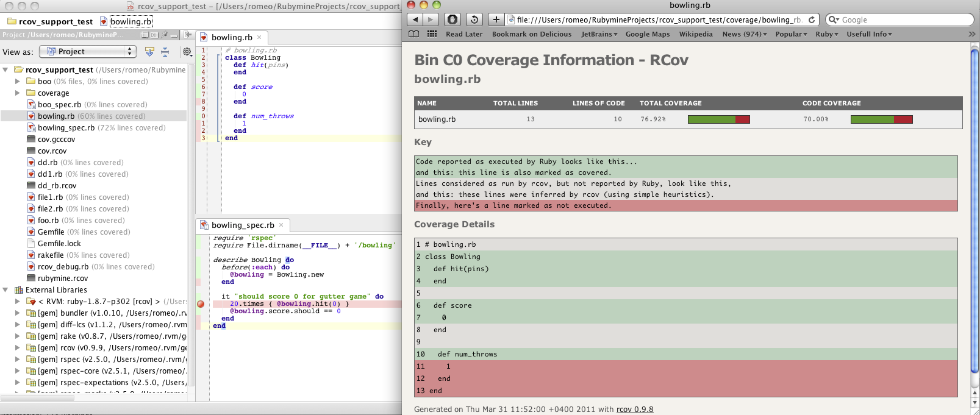980x415 pixels.
Task: Close the bowling.rb editor tab
Action: pyautogui.click(x=259, y=37)
